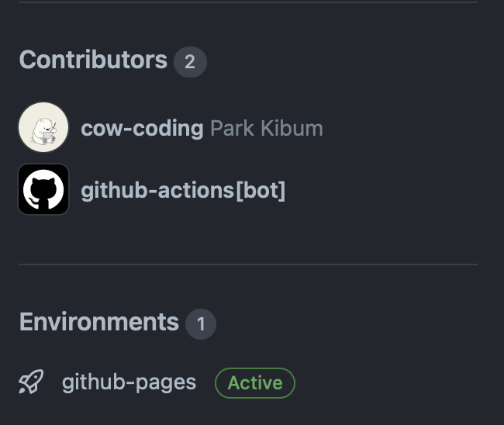This screenshot has height=425, width=504.
Task: Select the green Active status label
Action: (255, 383)
